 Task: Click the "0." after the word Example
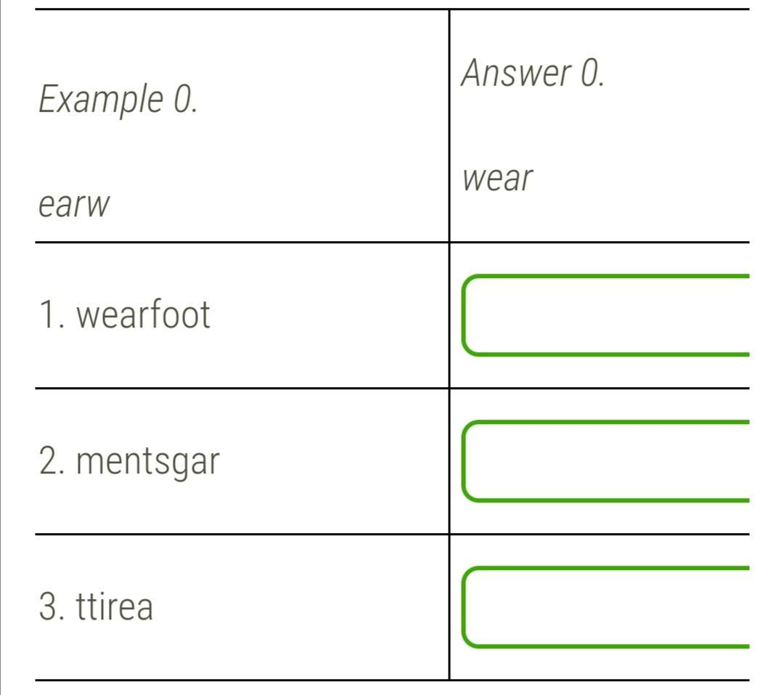(x=184, y=99)
